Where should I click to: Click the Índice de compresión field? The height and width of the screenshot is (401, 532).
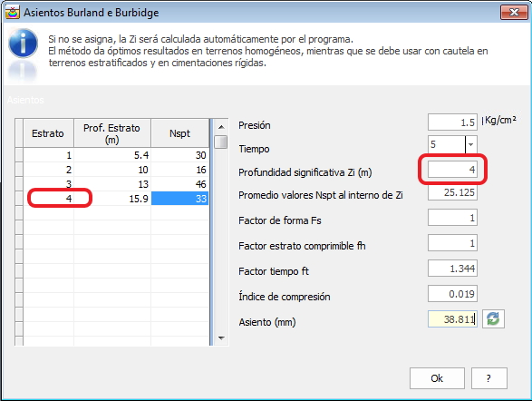tap(452, 294)
